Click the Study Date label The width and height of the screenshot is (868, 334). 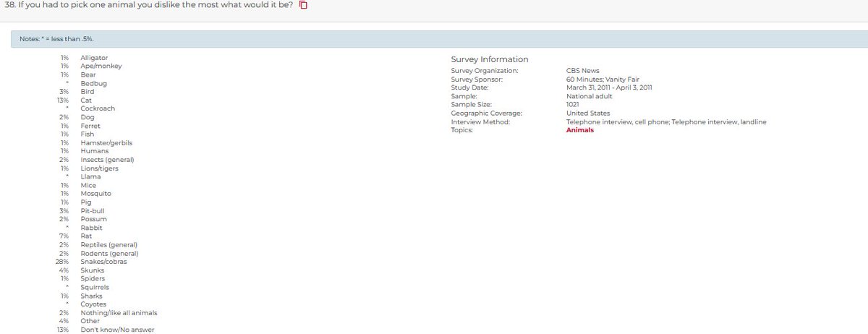tap(469, 87)
